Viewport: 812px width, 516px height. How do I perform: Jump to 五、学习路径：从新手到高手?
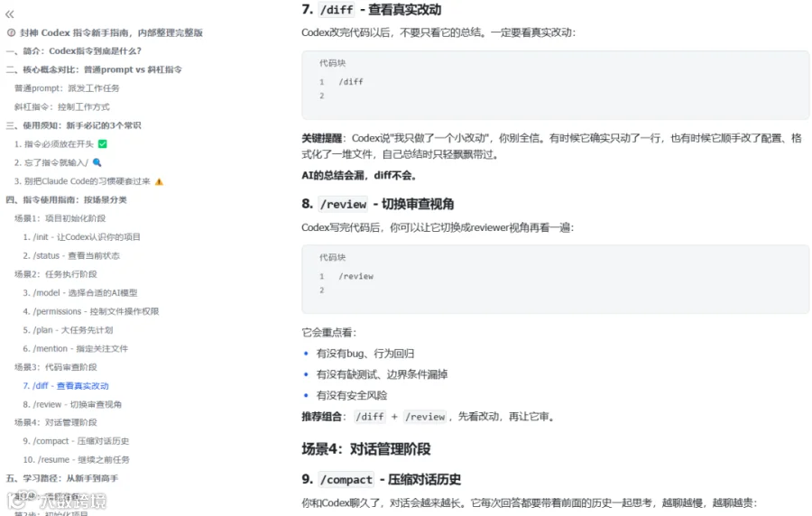62,478
